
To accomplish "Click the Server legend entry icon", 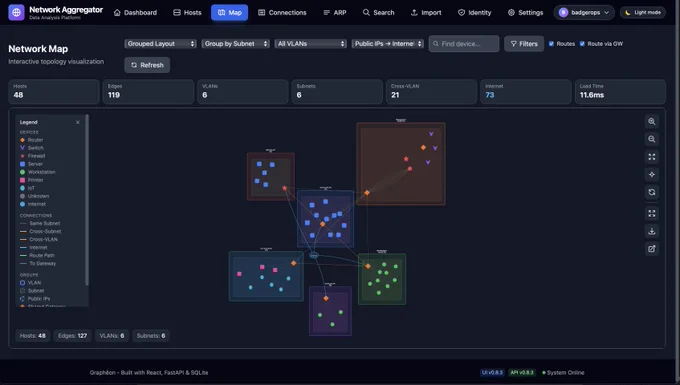I will (x=23, y=164).
